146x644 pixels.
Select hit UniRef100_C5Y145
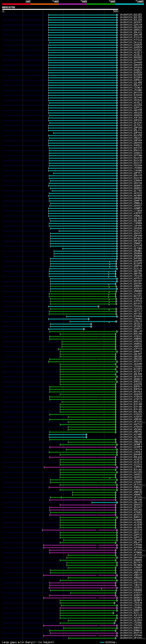click(131, 276)
